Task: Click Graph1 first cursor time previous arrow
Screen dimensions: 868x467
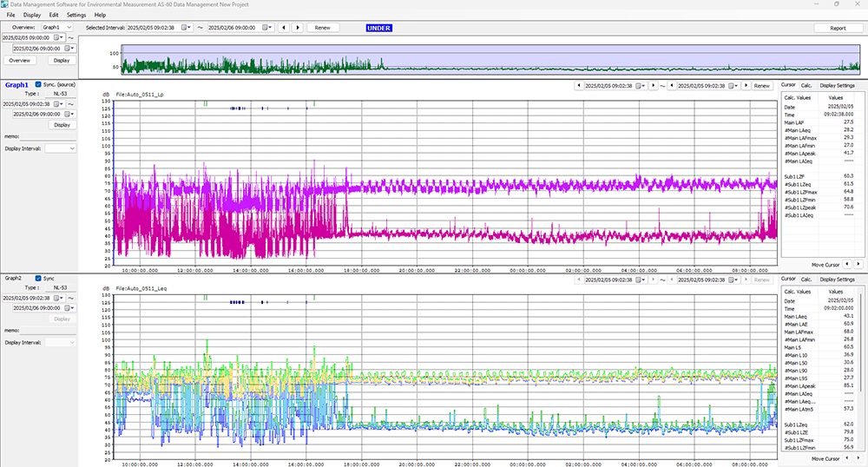Action: pyautogui.click(x=579, y=86)
